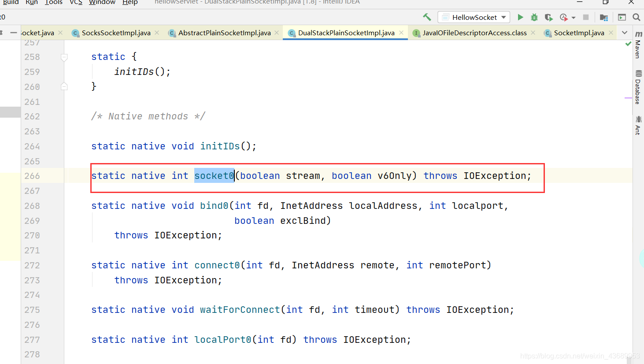644x364 pixels.
Task: Open the Database tool window
Action: [x=638, y=87]
